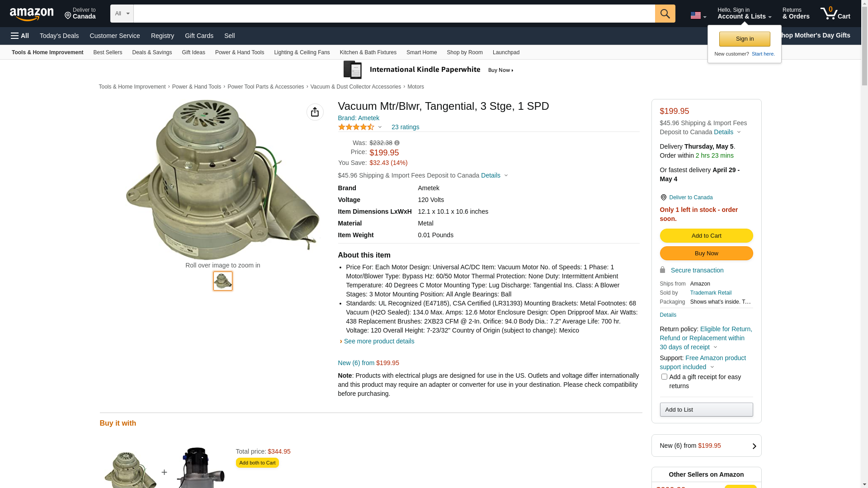Click into the search input field

[393, 14]
